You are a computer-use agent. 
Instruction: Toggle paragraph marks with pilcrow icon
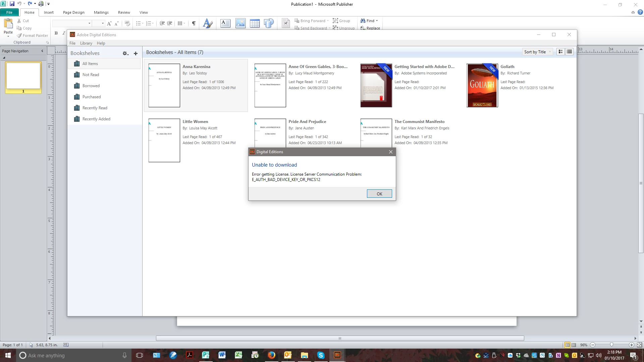(194, 23)
